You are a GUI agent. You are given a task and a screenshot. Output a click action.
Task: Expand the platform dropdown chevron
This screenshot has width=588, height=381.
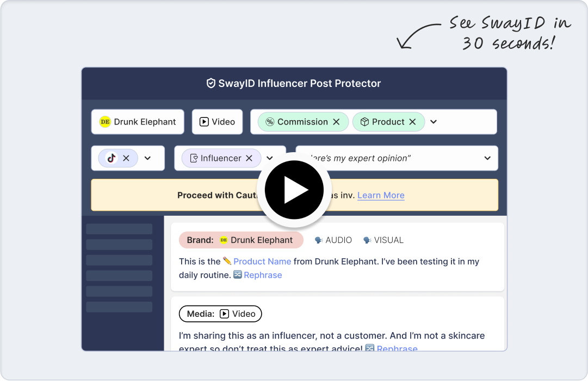point(148,158)
